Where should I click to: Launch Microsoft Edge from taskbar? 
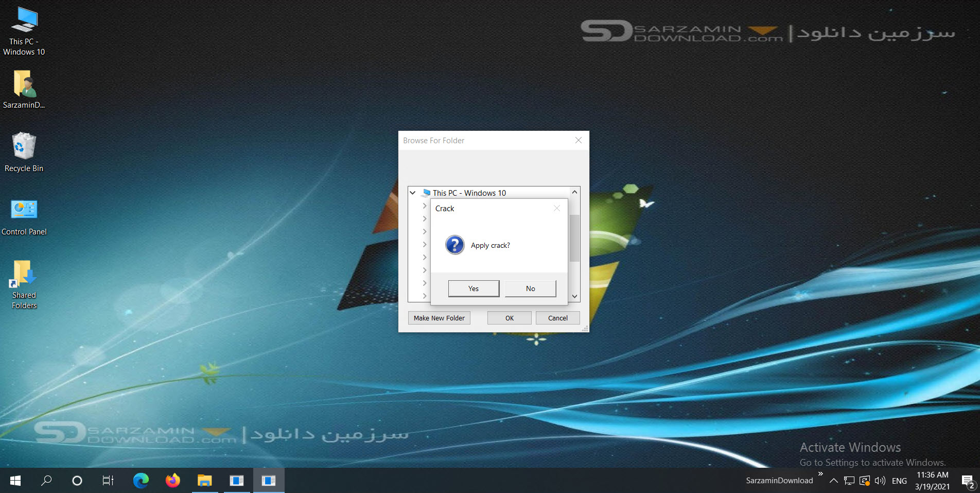[141, 481]
